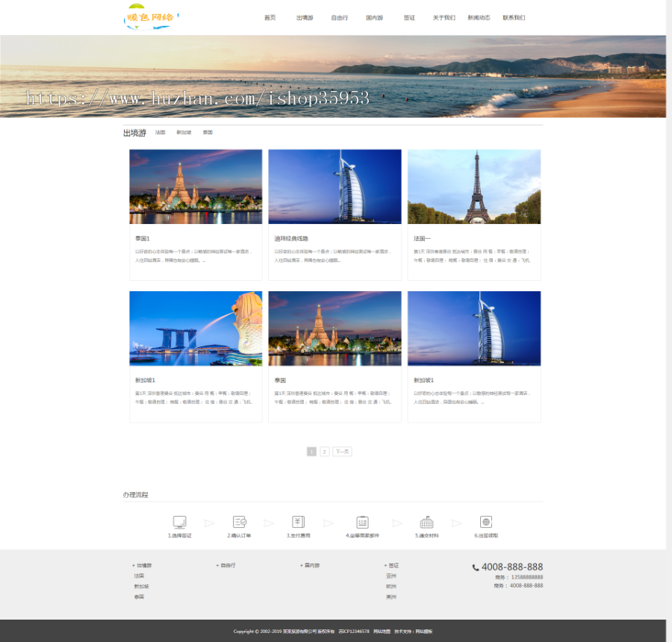Click the 下一页 pagination button
672x642 pixels.
coord(341,451)
